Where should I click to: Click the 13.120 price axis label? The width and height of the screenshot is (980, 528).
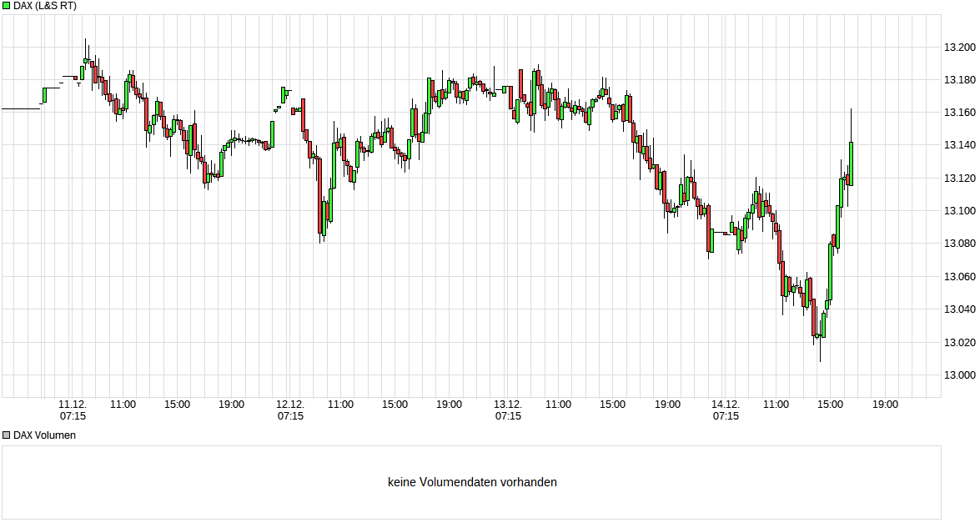(x=959, y=178)
